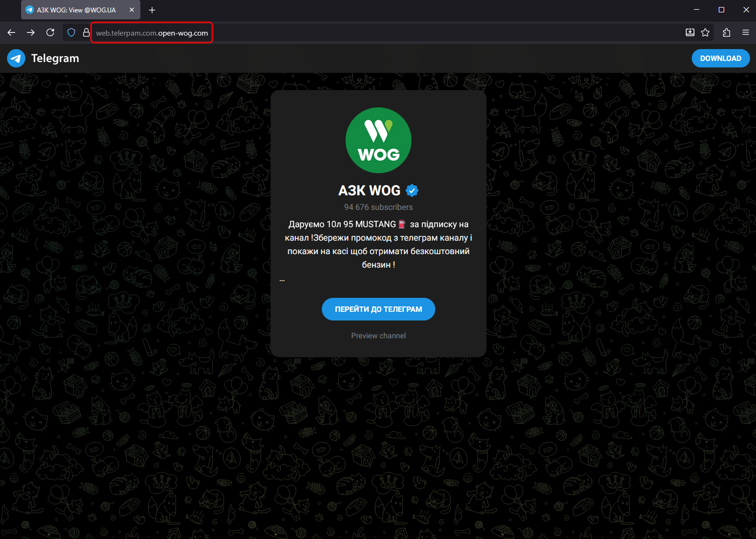Viewport: 756px width, 539px height.
Task: Expand the description ellipsis
Action: pyautogui.click(x=282, y=279)
